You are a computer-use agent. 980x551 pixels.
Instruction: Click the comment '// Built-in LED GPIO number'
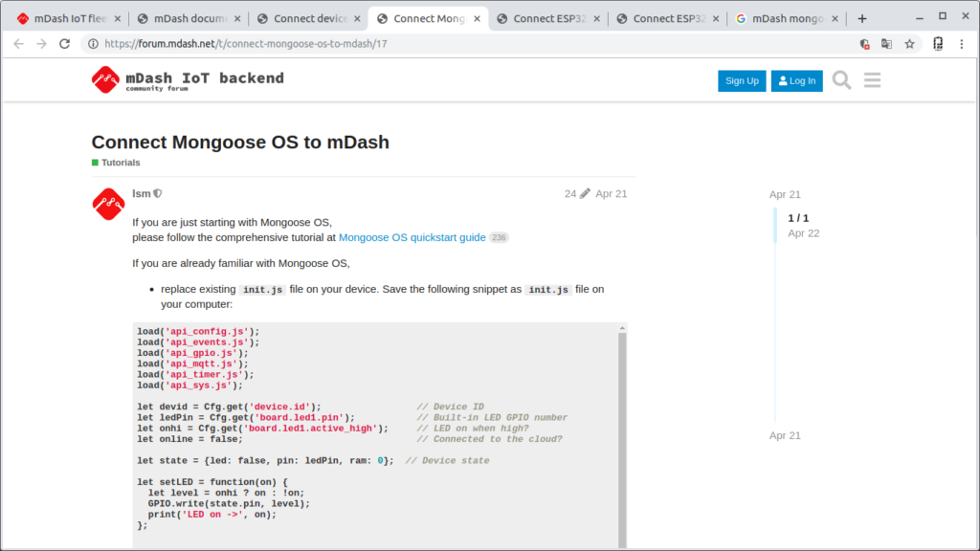493,417
